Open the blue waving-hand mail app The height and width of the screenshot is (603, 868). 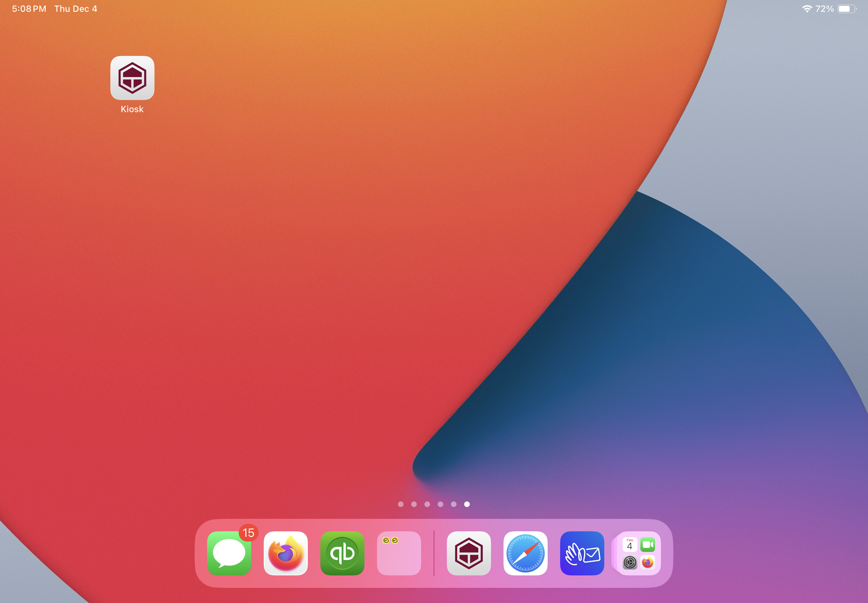click(x=582, y=553)
